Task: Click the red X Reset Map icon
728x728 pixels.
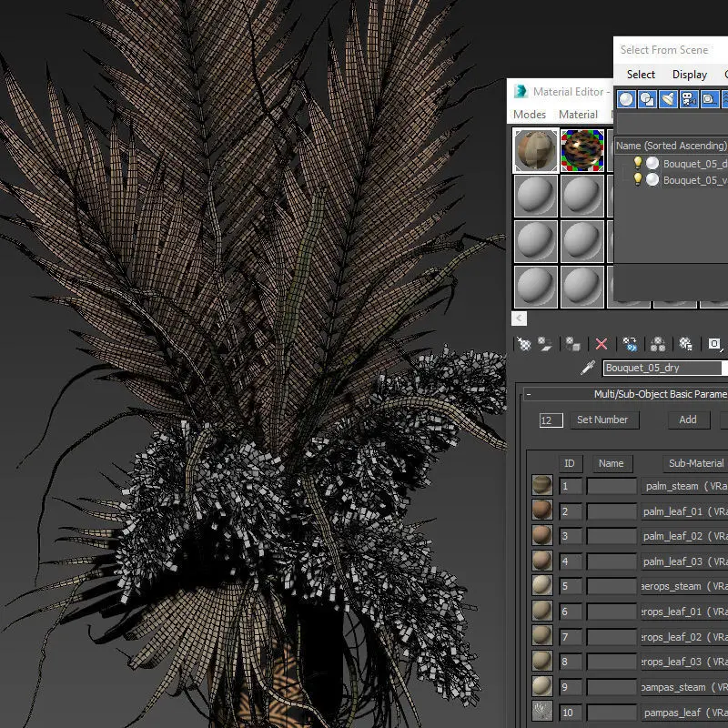Action: [601, 344]
